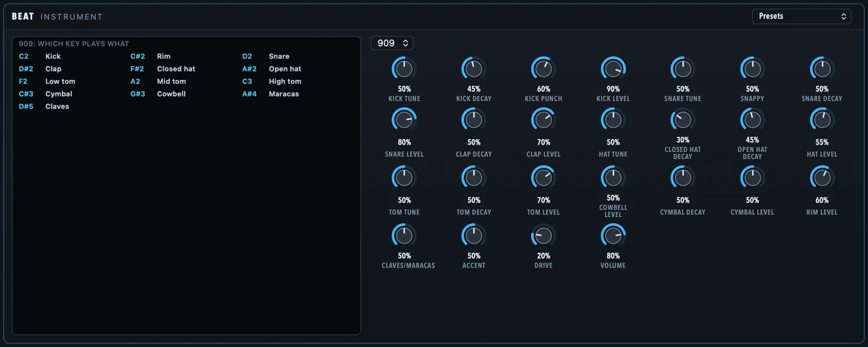Viewport: 868px width, 347px height.
Task: Click the Kick Decay knob
Action: tap(474, 69)
